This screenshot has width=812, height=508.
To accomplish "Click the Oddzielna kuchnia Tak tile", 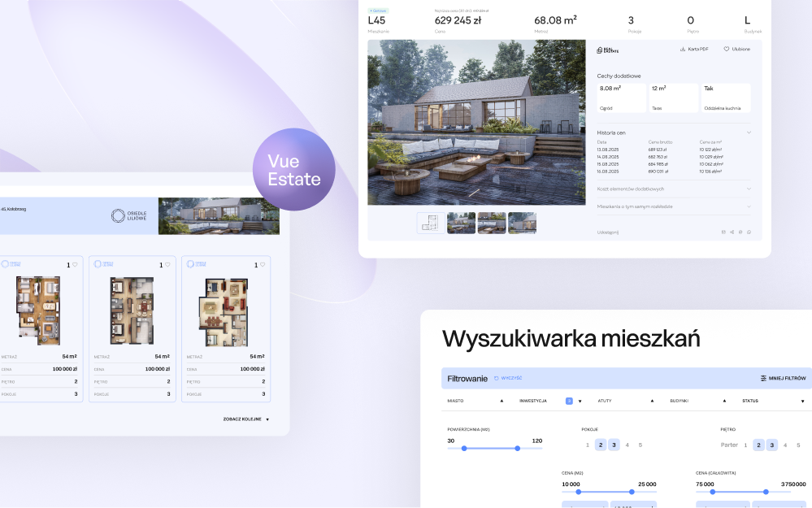I will point(726,98).
